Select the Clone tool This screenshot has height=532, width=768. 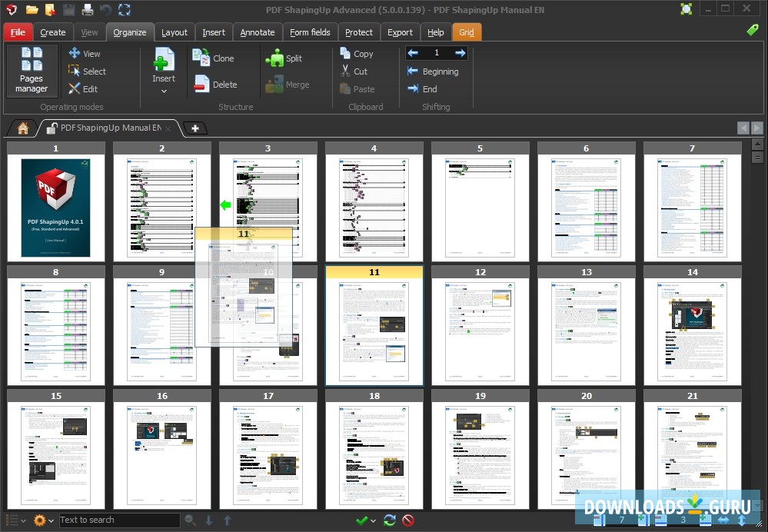[x=218, y=58]
